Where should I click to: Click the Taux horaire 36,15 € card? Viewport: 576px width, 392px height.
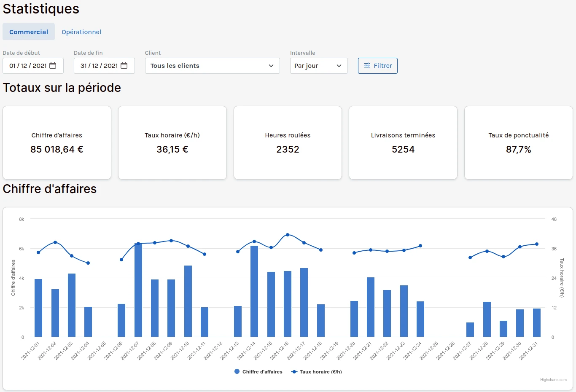click(172, 142)
